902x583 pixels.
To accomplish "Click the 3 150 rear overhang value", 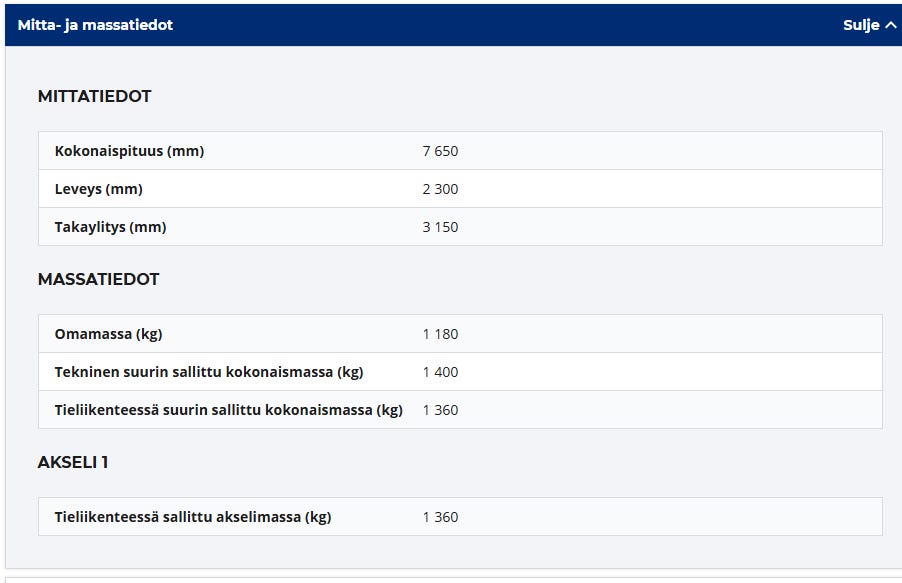I will [x=440, y=227].
